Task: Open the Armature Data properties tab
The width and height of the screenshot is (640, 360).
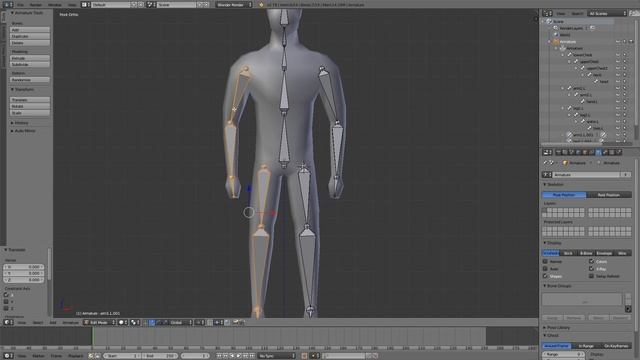Action: point(598,152)
